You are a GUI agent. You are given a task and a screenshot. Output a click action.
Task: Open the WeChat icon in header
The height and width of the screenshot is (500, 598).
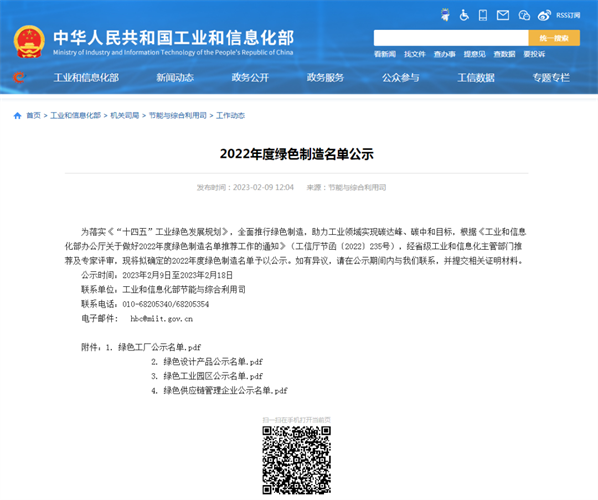coord(524,15)
